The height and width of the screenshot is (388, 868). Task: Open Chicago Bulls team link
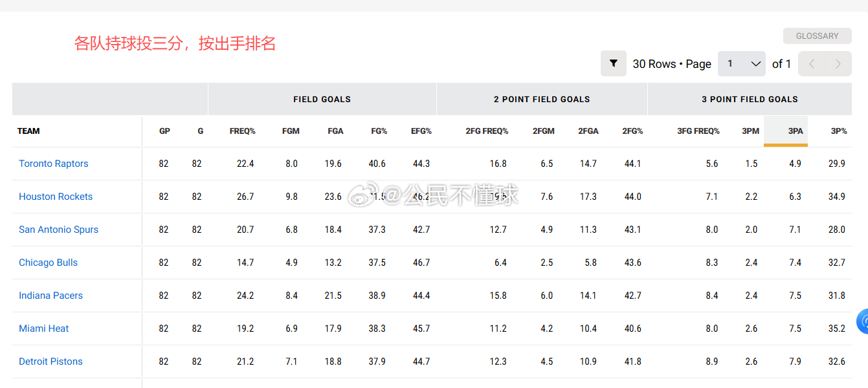tap(49, 263)
